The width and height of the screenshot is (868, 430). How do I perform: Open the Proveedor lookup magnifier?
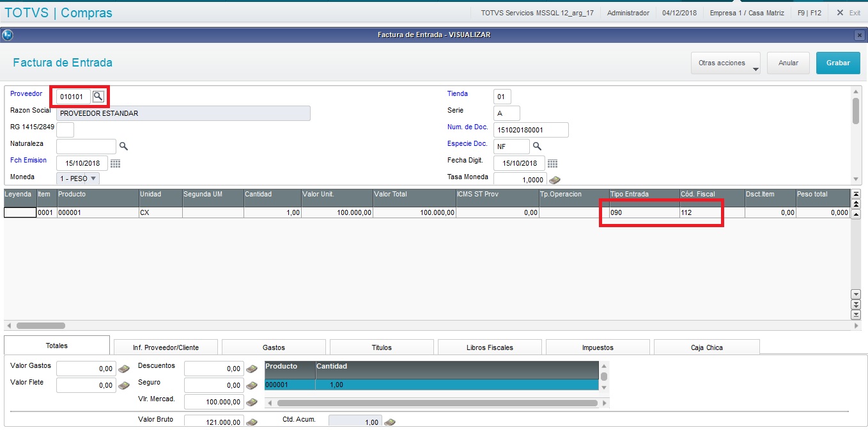(98, 97)
